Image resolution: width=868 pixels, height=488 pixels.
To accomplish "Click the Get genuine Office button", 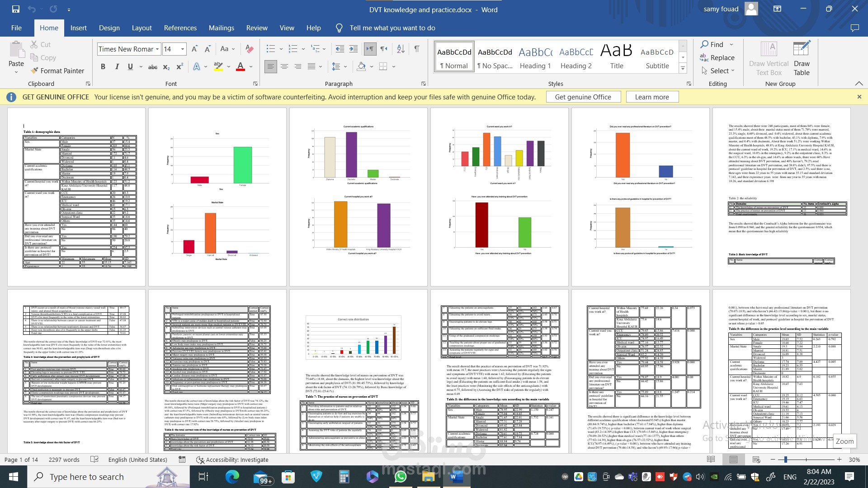I will tap(583, 97).
